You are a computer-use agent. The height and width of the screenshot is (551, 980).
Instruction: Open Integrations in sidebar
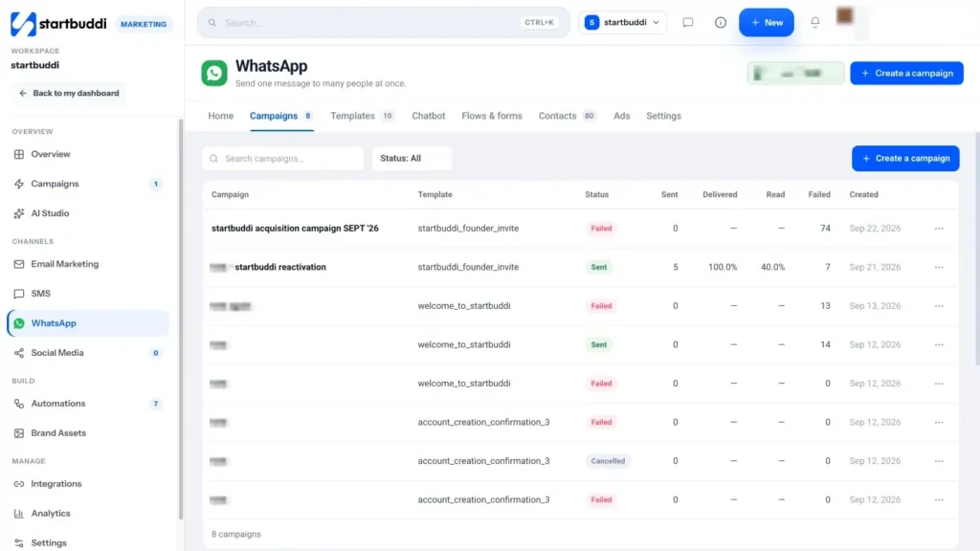88,484
